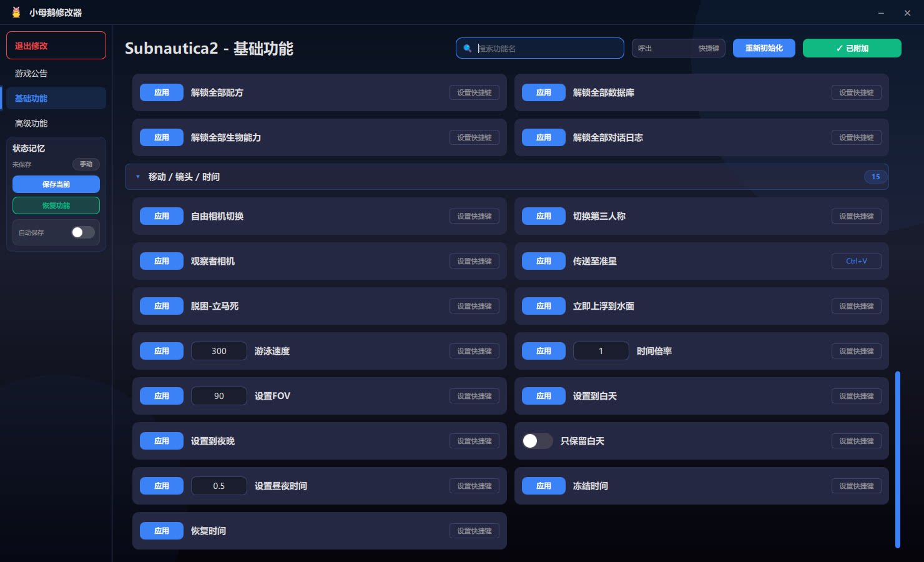Set a hotkey for 设置到夜晚
Viewport: 924px width, 562px height.
(474, 441)
